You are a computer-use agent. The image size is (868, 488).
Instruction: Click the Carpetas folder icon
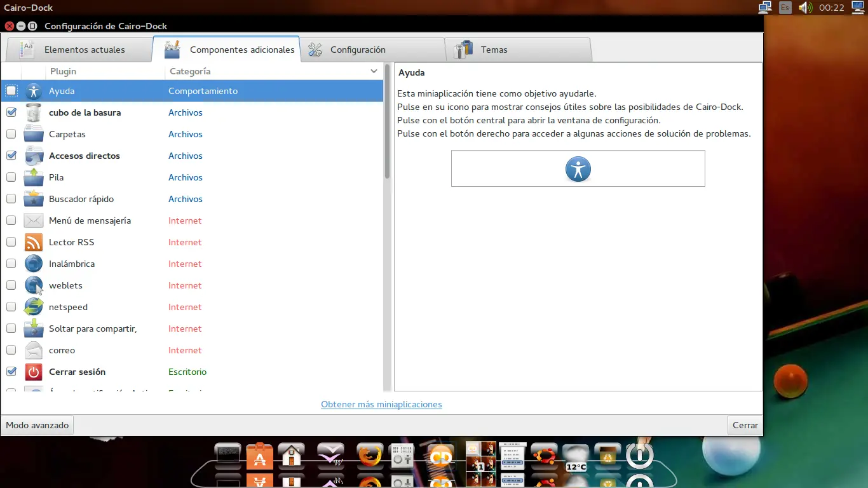pos(34,134)
